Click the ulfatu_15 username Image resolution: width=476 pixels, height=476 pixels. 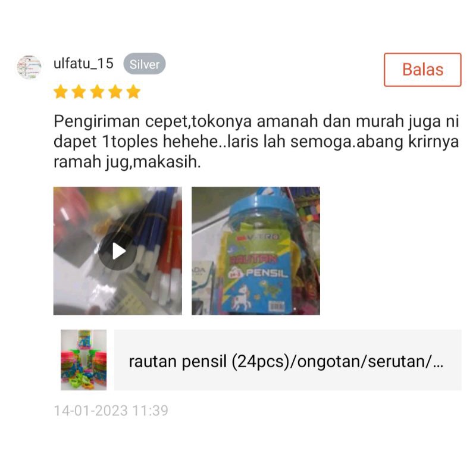click(x=83, y=64)
